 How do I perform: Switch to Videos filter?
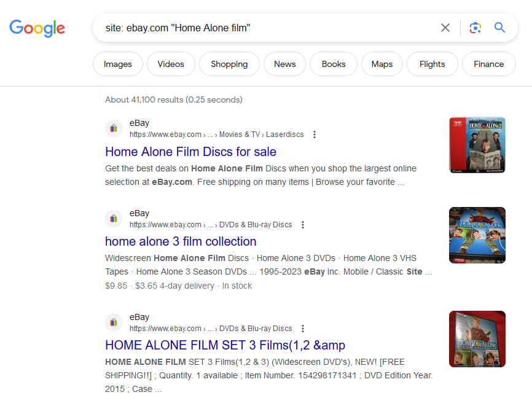coord(171,64)
